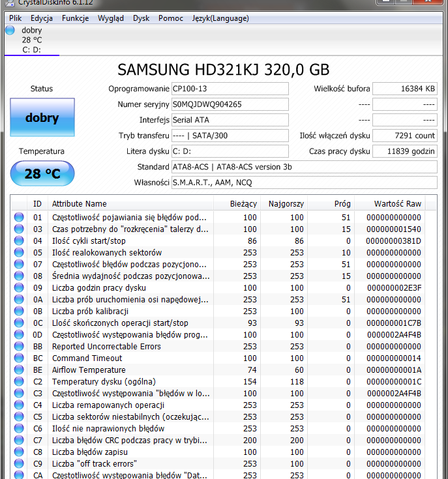This screenshot has width=448, height=479.
Task: Click status icon for attribute 0D
Action: [19, 334]
